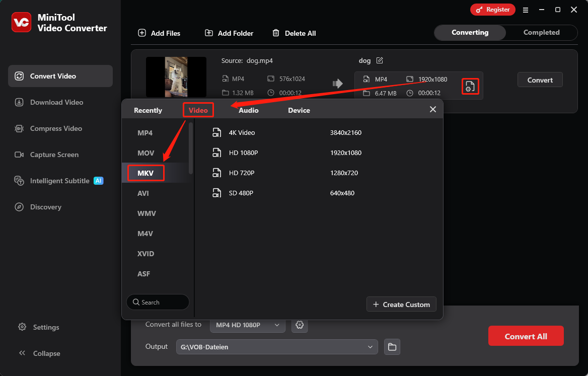The height and width of the screenshot is (376, 588).
Task: Open the hamburger menu
Action: coord(526,10)
